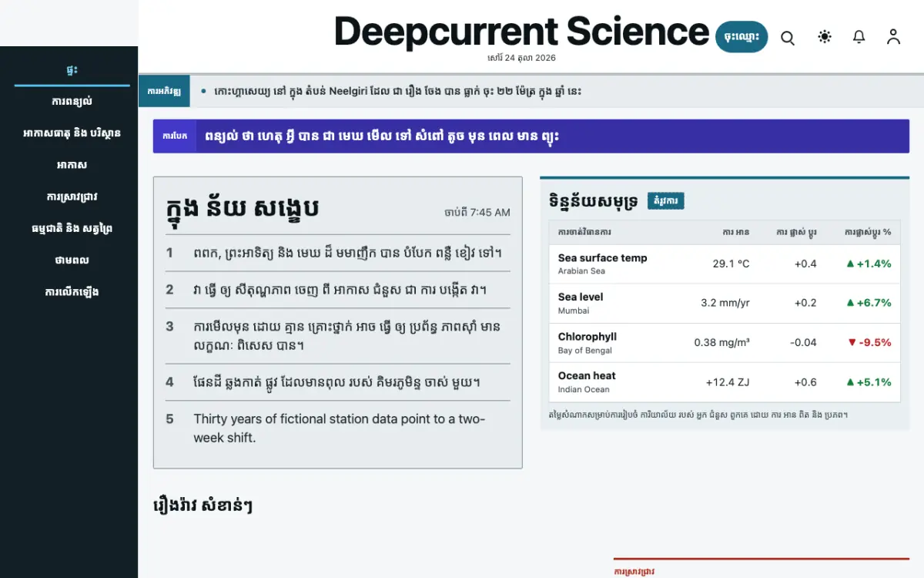Toggle light/dark theme sun icon

(825, 36)
